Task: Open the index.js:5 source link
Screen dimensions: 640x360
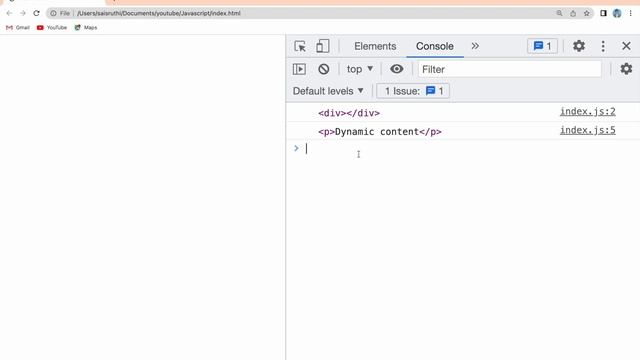Action: coord(587,130)
